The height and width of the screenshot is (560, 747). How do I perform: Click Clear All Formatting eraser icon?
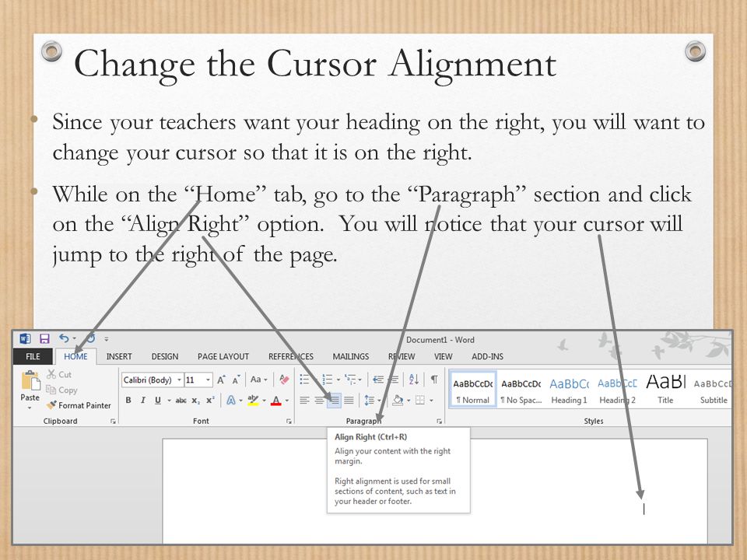point(285,380)
